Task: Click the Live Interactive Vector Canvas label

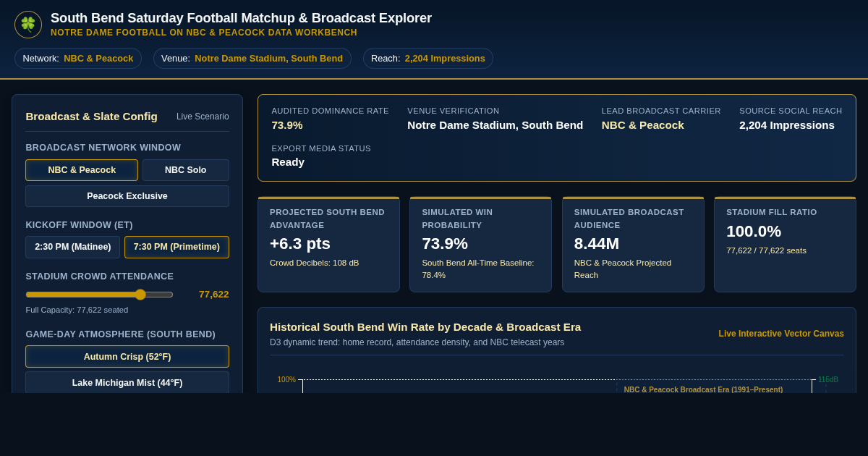Action: point(781,334)
